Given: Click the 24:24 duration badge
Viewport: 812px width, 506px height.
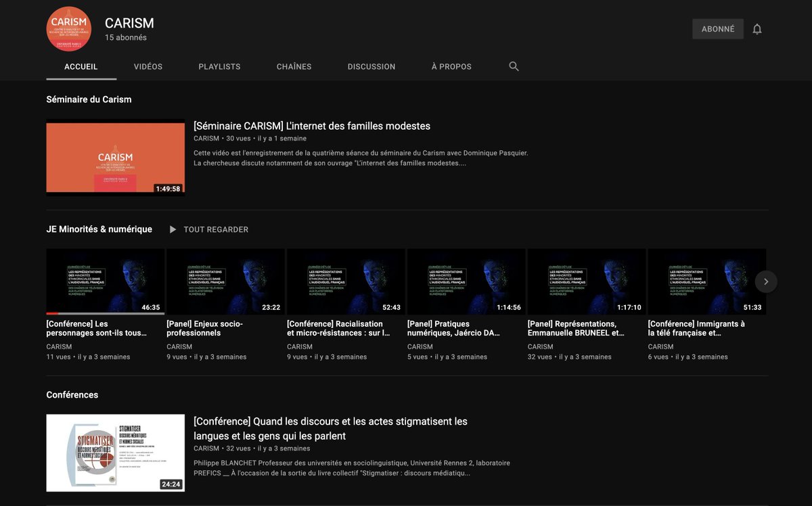Looking at the screenshot, I should [x=171, y=484].
